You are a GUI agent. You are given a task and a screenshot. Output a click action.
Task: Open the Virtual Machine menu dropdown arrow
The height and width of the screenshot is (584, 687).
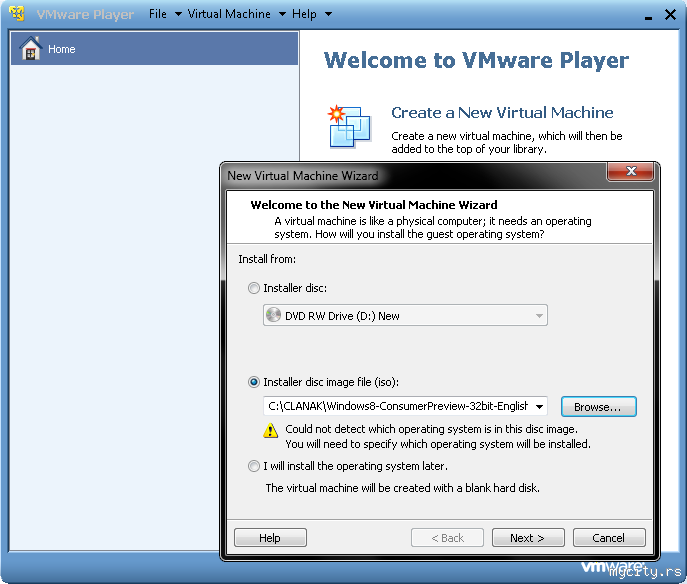click(283, 14)
